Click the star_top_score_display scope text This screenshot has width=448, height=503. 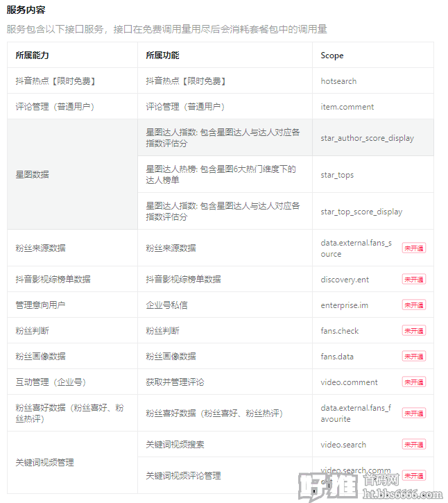point(361,212)
